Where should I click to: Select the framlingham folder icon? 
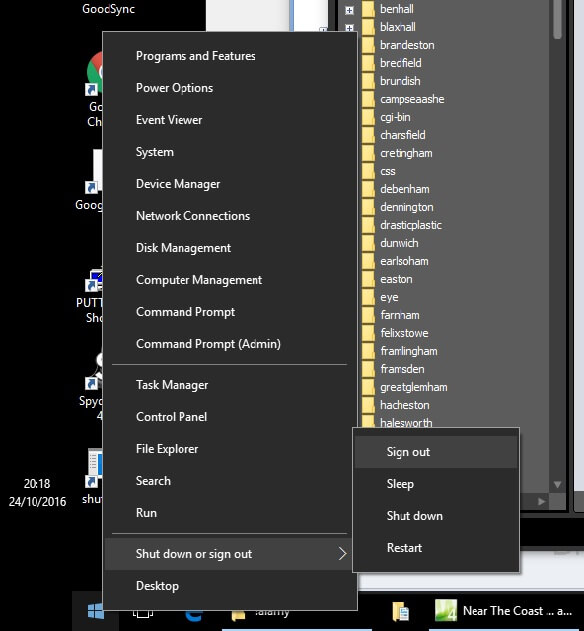coord(368,351)
